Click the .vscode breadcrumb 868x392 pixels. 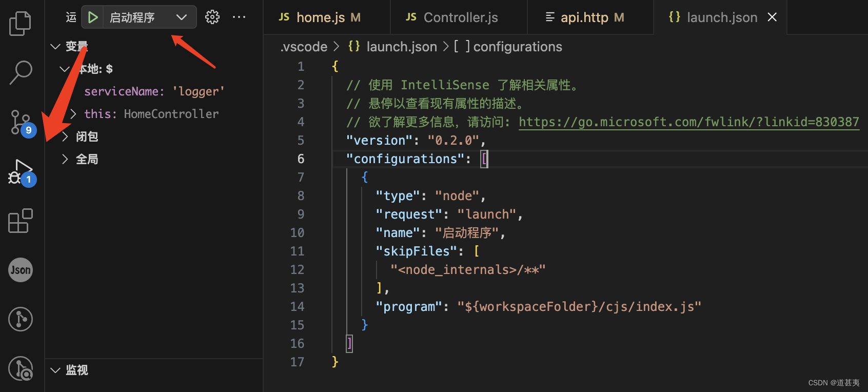point(304,47)
